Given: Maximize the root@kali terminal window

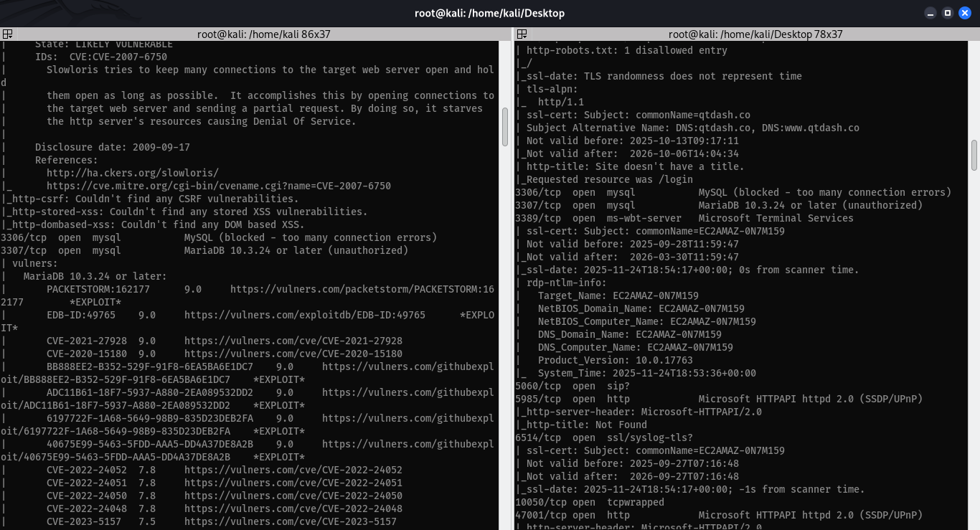Looking at the screenshot, I should pos(948,13).
